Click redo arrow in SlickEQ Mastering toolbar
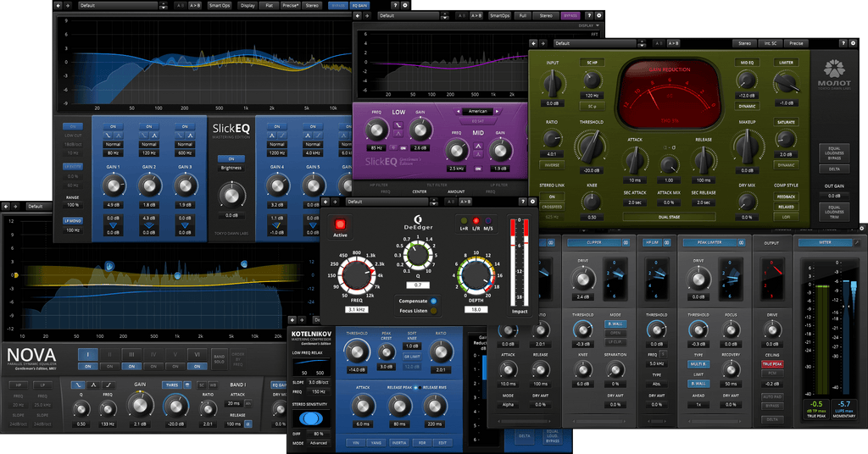 [68, 6]
